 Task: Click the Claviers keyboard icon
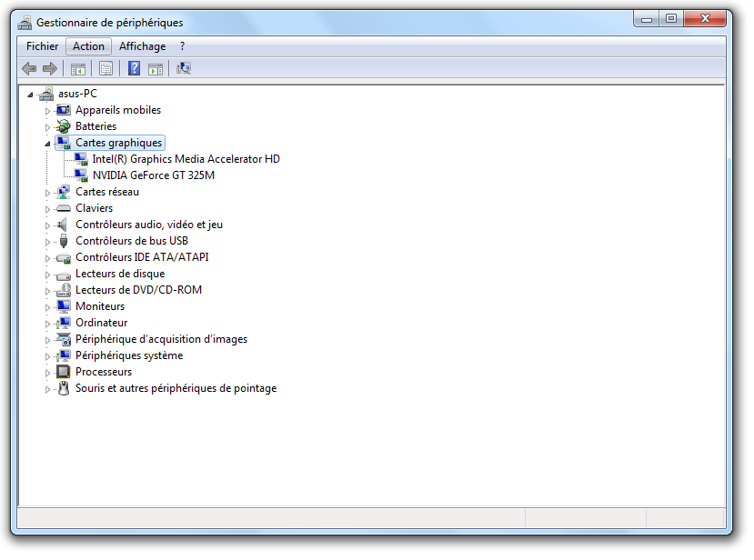tap(63, 208)
